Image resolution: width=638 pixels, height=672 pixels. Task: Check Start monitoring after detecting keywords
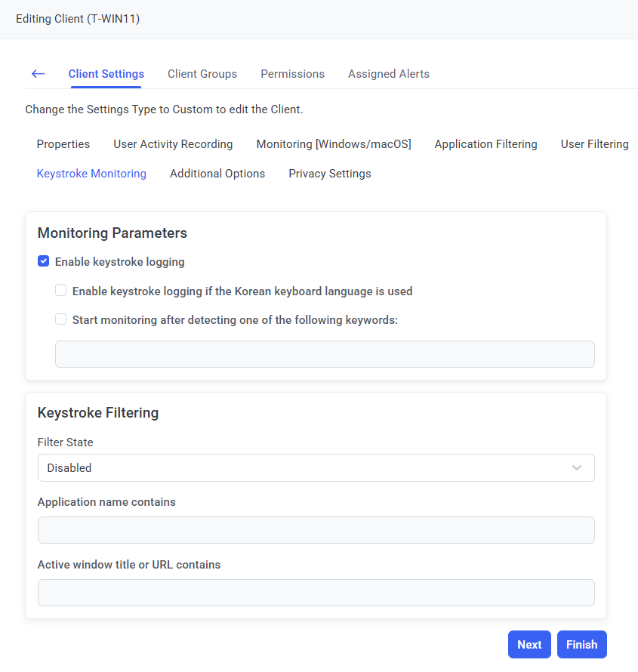click(61, 319)
